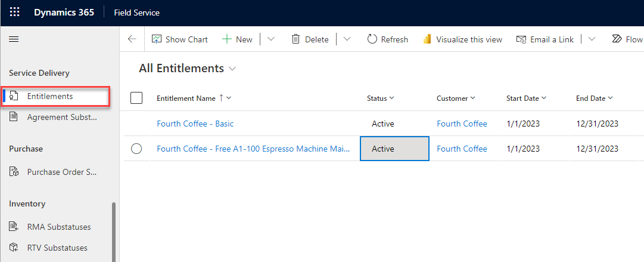The width and height of the screenshot is (644, 262).
Task: Click the sort arrow beside Entitlement Name
Action: [221, 98]
